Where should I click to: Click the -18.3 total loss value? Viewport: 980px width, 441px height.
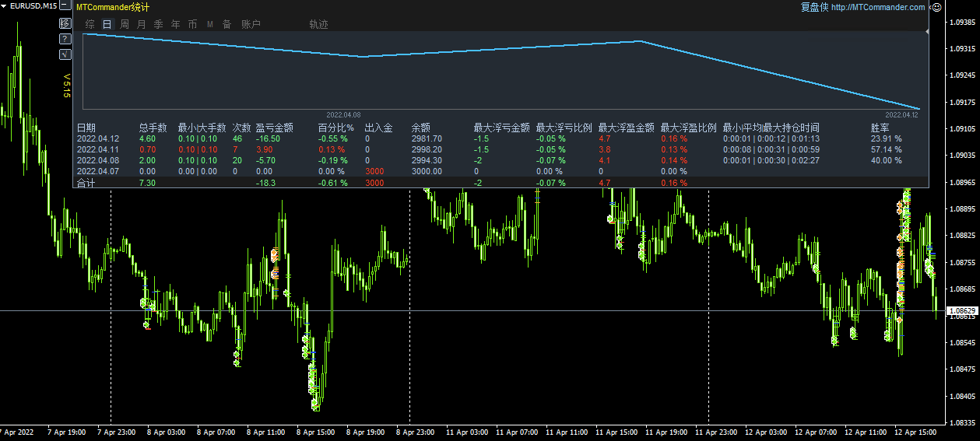265,183
